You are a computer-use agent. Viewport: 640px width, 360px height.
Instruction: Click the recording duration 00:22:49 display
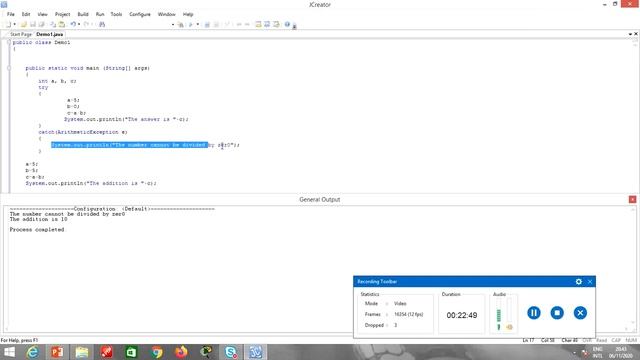point(462,315)
